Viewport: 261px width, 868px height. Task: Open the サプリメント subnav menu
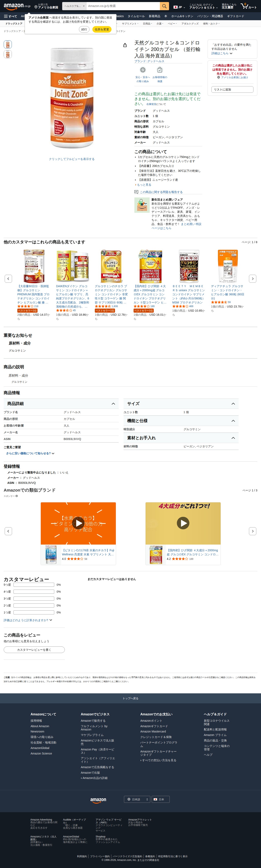click(130, 24)
